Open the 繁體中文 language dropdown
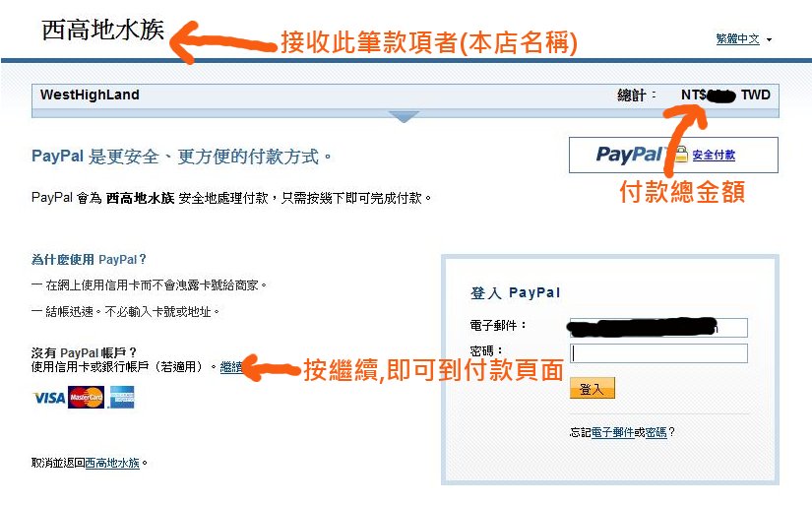The image size is (812, 505). 737,38
